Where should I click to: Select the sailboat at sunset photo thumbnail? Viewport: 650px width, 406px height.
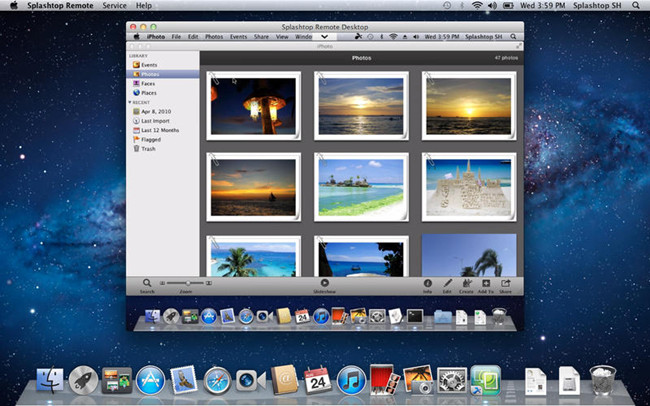(253, 187)
